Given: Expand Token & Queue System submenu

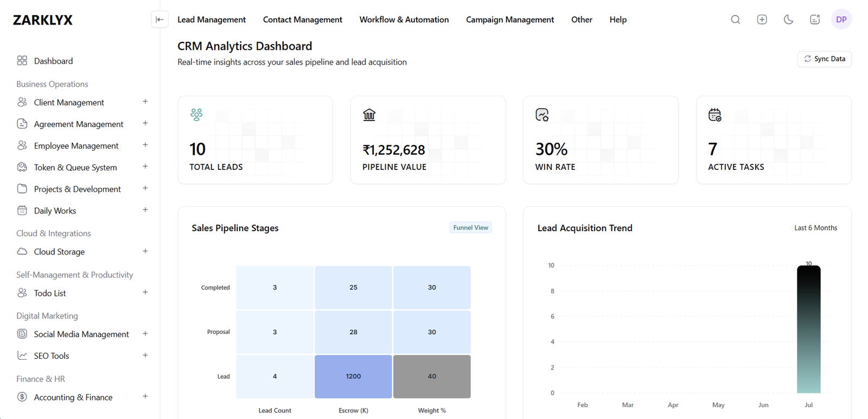Looking at the screenshot, I should click(x=145, y=167).
